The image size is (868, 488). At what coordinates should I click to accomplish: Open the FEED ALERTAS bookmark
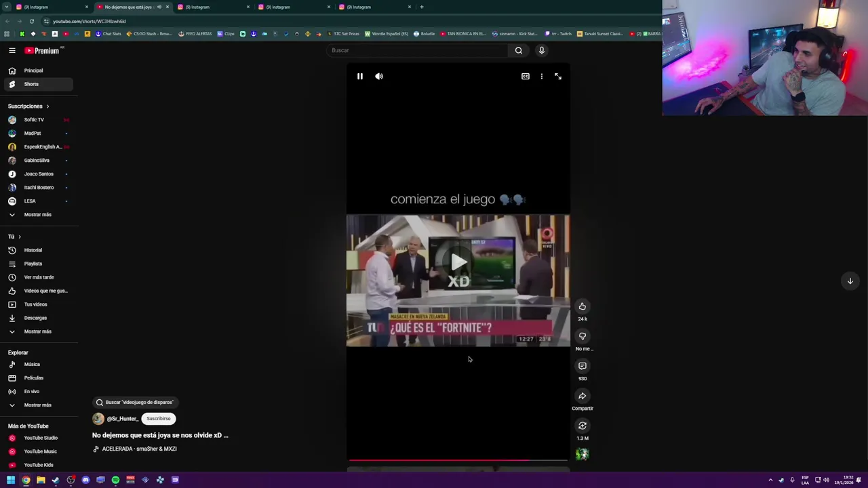[195, 34]
